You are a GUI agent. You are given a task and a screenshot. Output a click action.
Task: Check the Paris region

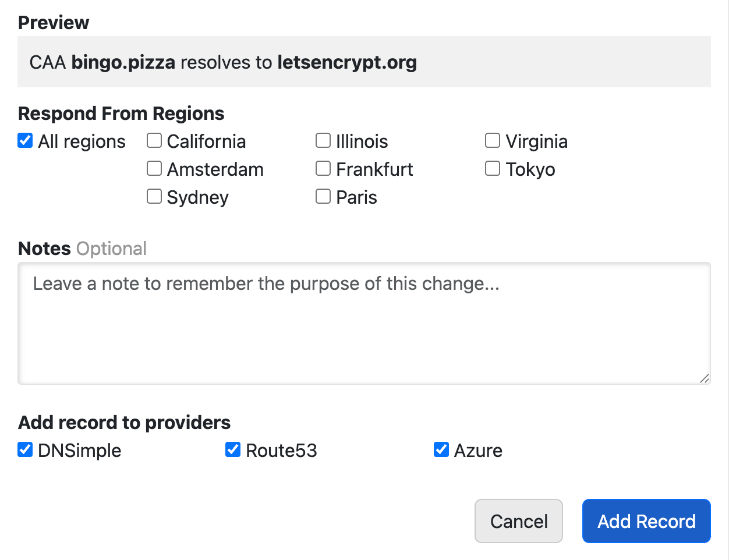pos(323,196)
